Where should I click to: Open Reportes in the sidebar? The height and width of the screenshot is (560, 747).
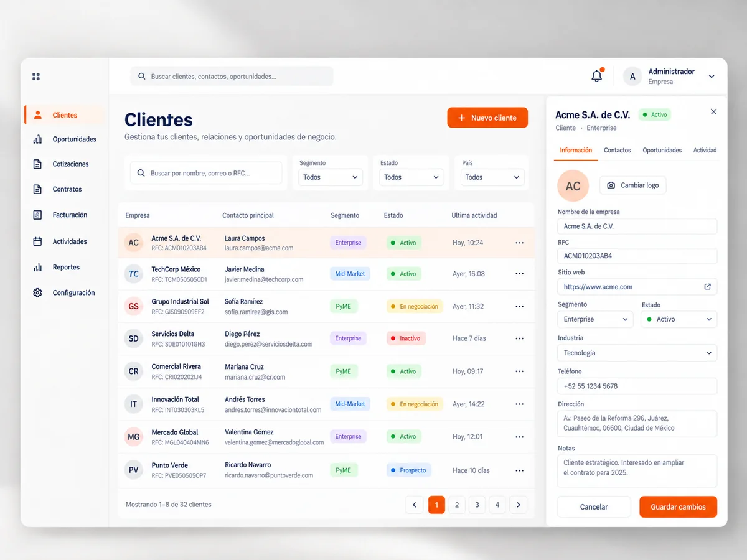point(65,268)
